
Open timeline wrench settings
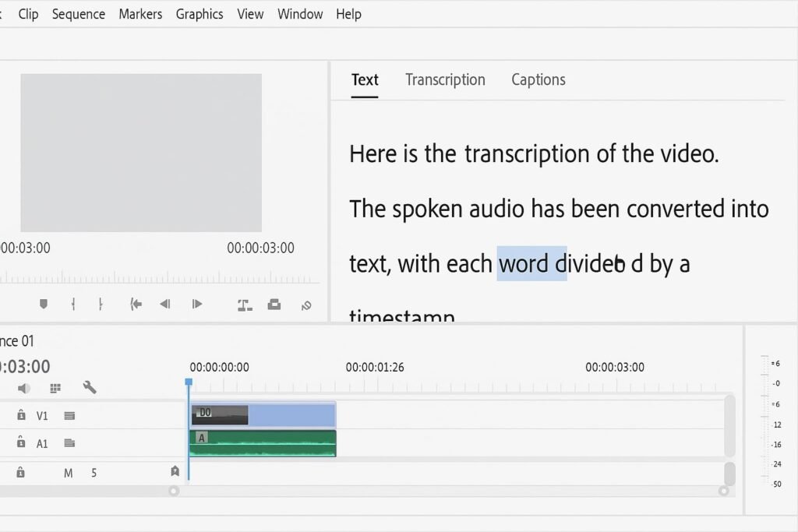90,387
